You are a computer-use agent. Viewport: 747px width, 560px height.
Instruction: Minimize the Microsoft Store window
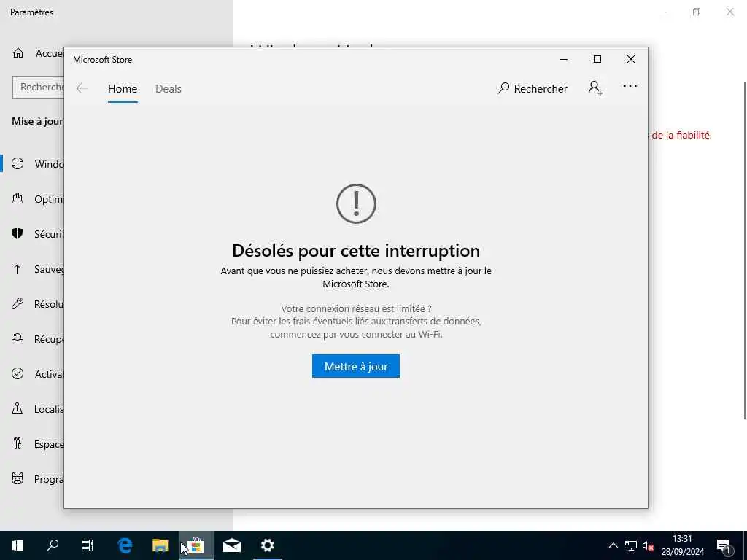coord(564,60)
